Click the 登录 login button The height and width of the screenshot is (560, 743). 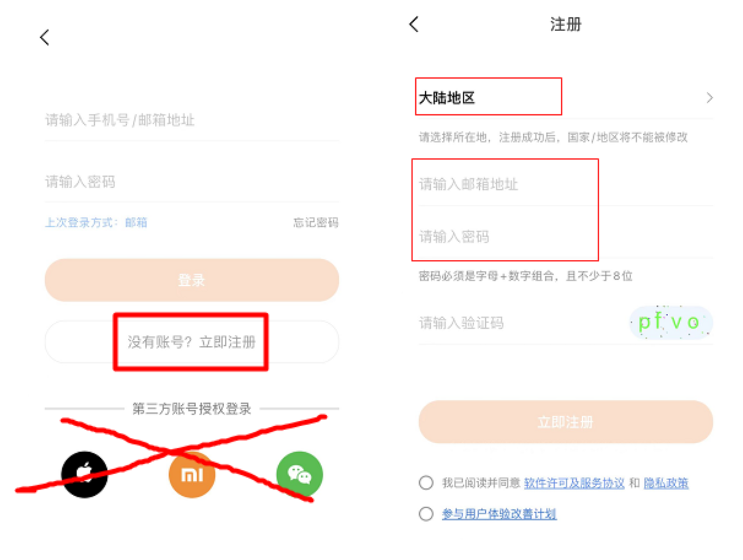tap(192, 280)
